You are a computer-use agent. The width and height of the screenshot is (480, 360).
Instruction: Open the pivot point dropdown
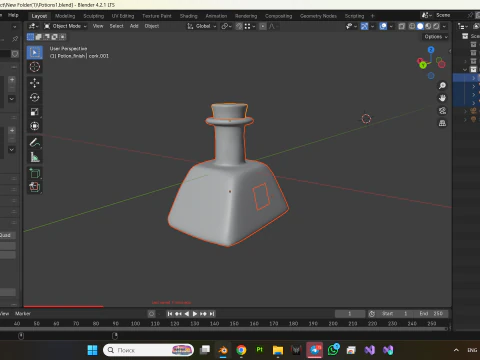(227, 26)
